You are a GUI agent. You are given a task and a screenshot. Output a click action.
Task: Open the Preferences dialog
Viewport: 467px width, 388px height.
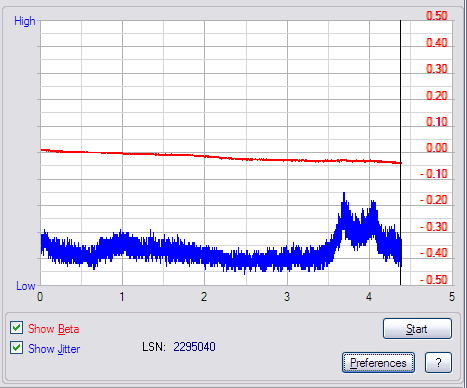[x=378, y=363]
